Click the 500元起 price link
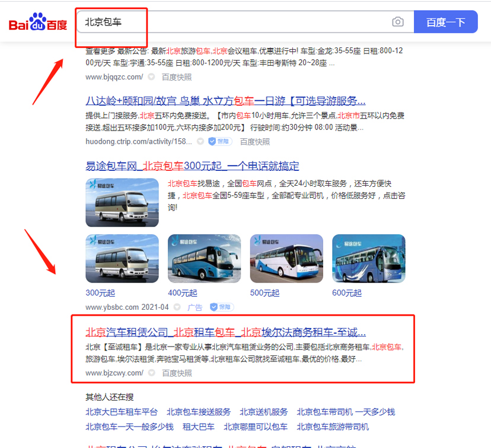The image size is (491, 448). click(264, 293)
